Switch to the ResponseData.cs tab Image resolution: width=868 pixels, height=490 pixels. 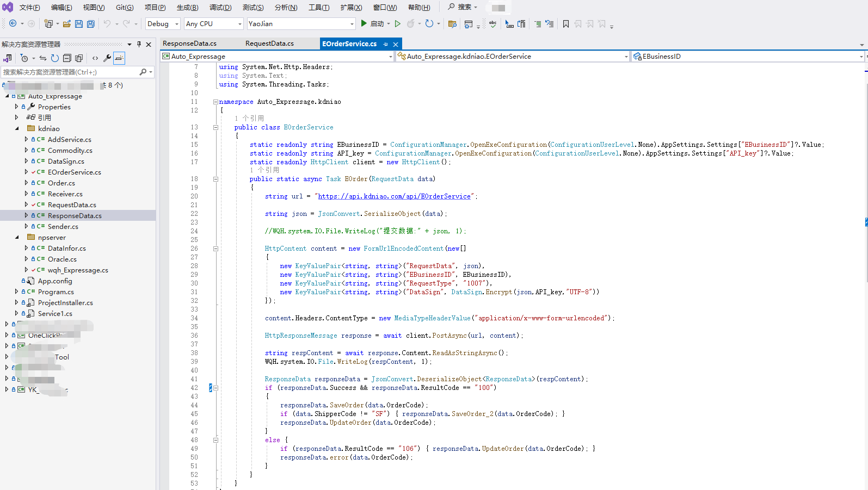click(x=189, y=44)
